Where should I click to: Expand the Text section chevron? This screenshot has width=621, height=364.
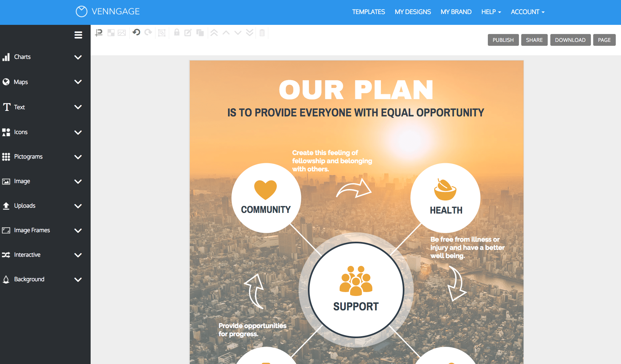78,107
